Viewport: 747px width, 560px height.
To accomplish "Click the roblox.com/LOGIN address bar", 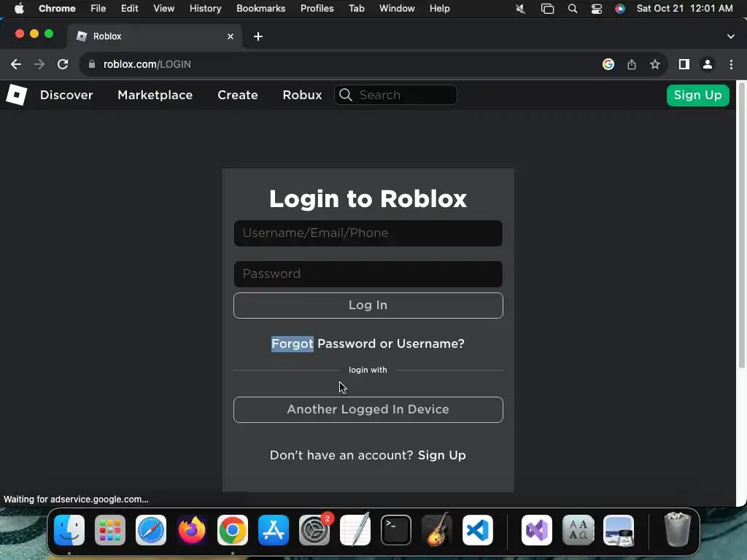I will 343,64.
